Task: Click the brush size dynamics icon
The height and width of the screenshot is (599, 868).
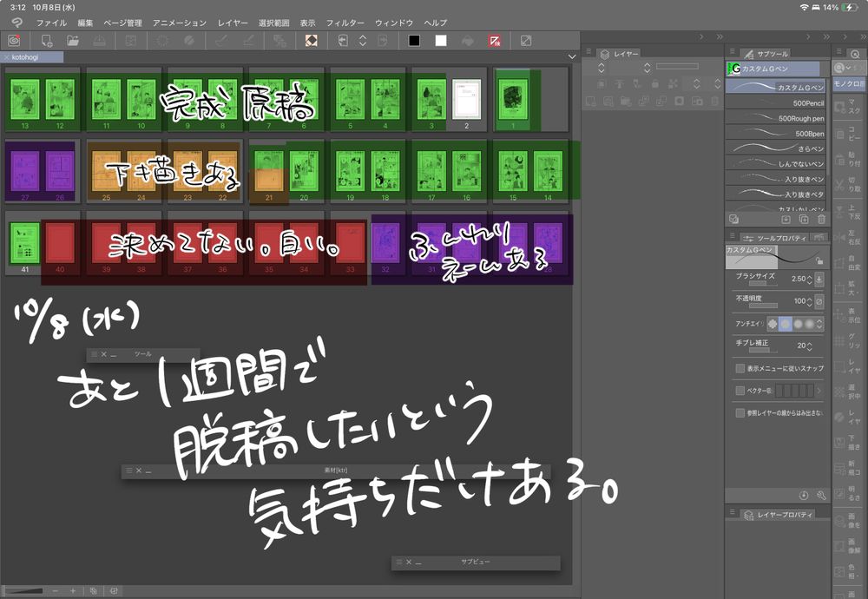Action: (x=819, y=279)
